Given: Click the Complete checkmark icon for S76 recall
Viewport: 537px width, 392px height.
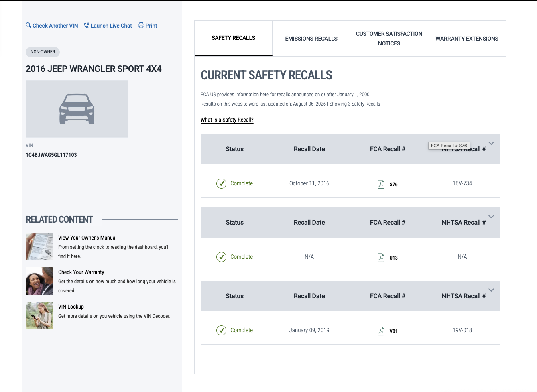Looking at the screenshot, I should (x=221, y=183).
